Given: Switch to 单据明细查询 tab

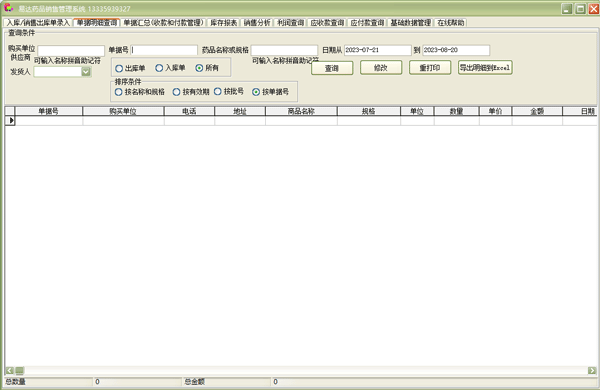Looking at the screenshot, I should point(97,23).
